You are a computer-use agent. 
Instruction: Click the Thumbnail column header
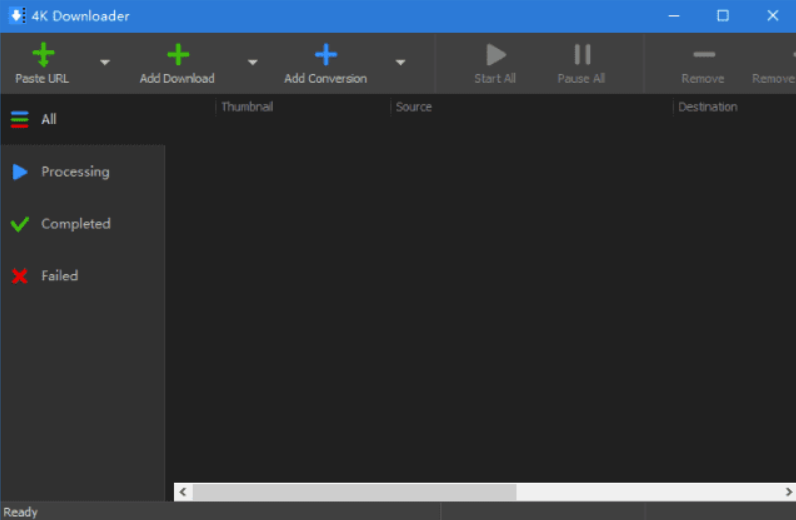pyautogui.click(x=247, y=107)
